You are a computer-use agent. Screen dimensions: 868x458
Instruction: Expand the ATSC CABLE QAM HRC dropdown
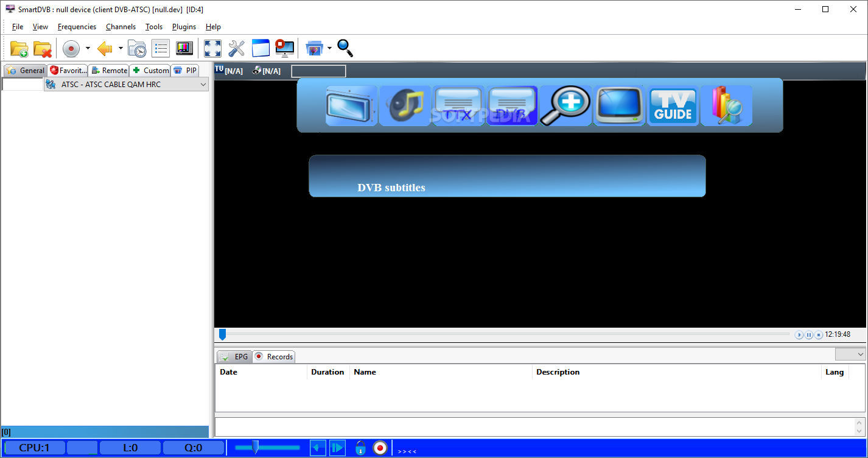203,85
